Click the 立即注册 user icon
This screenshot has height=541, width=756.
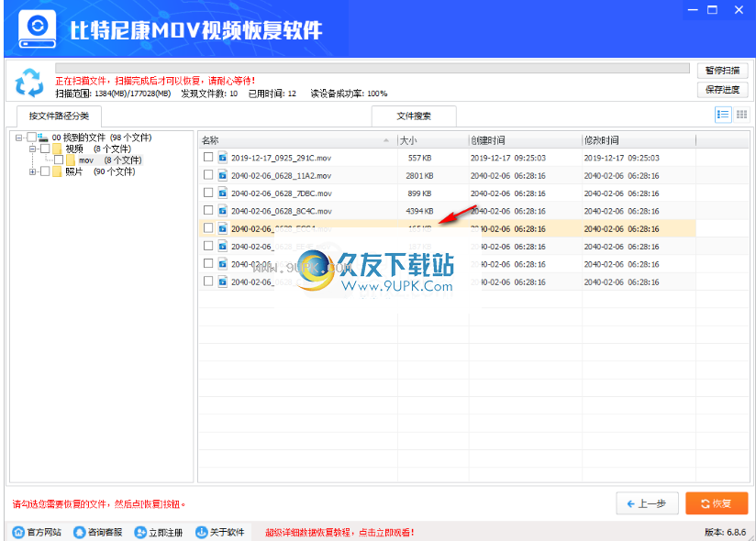(x=140, y=532)
